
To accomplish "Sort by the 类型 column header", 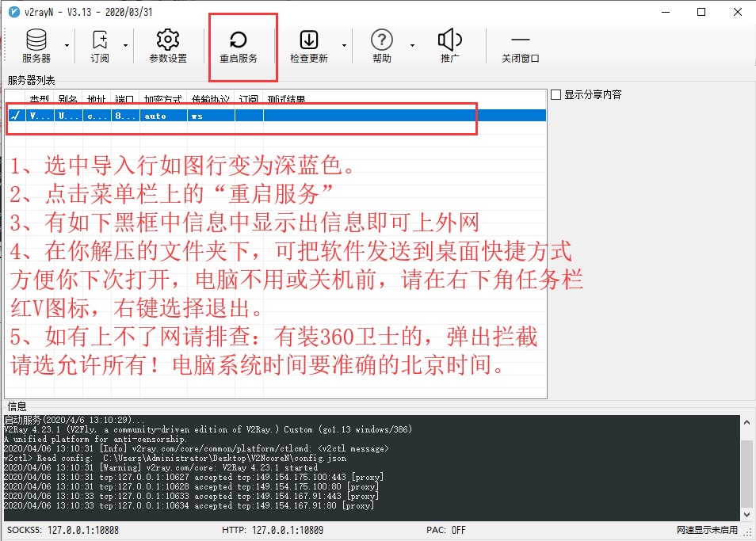I will tap(40, 97).
